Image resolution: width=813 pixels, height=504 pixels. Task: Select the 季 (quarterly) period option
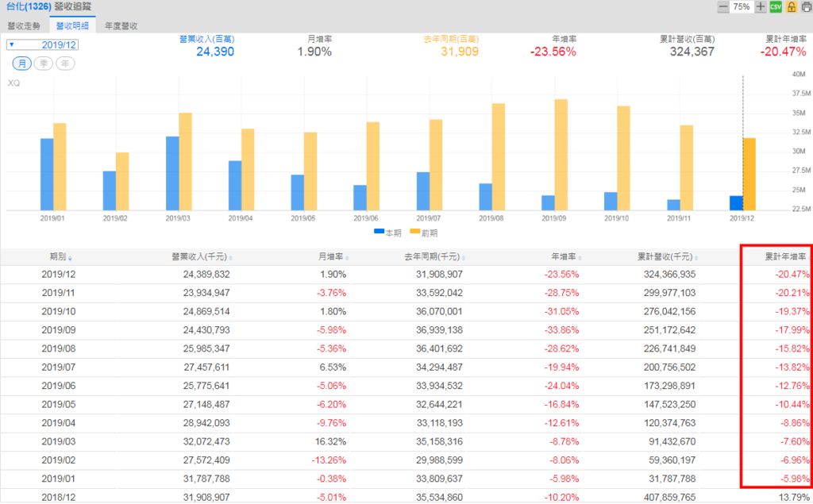click(44, 63)
